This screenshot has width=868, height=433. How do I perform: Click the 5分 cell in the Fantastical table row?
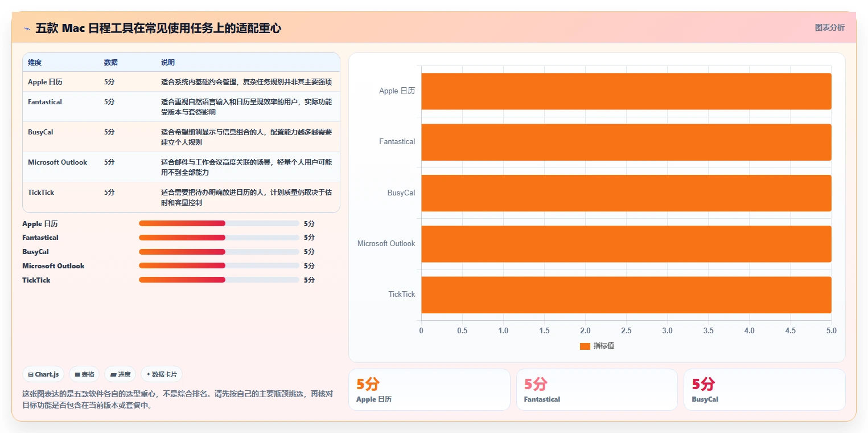[109, 102]
